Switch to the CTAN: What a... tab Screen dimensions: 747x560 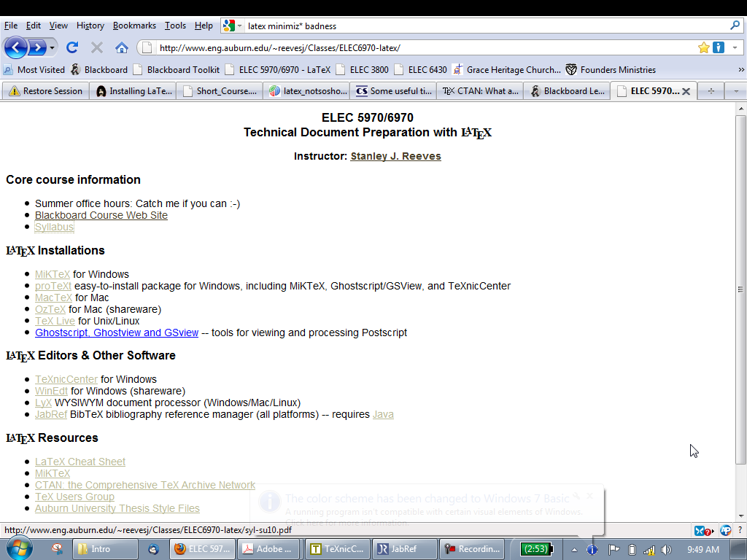(480, 91)
